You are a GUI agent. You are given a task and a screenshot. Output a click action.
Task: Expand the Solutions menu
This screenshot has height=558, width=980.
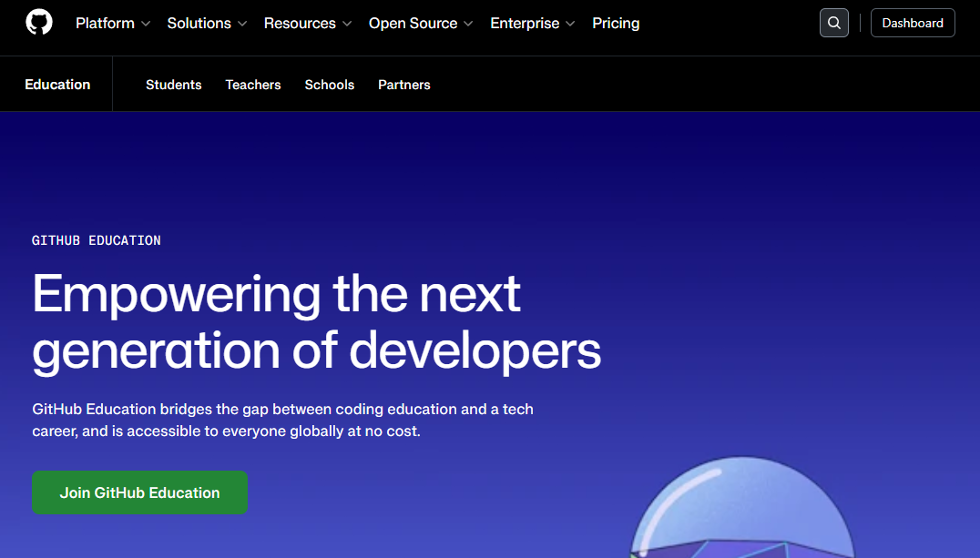click(207, 23)
